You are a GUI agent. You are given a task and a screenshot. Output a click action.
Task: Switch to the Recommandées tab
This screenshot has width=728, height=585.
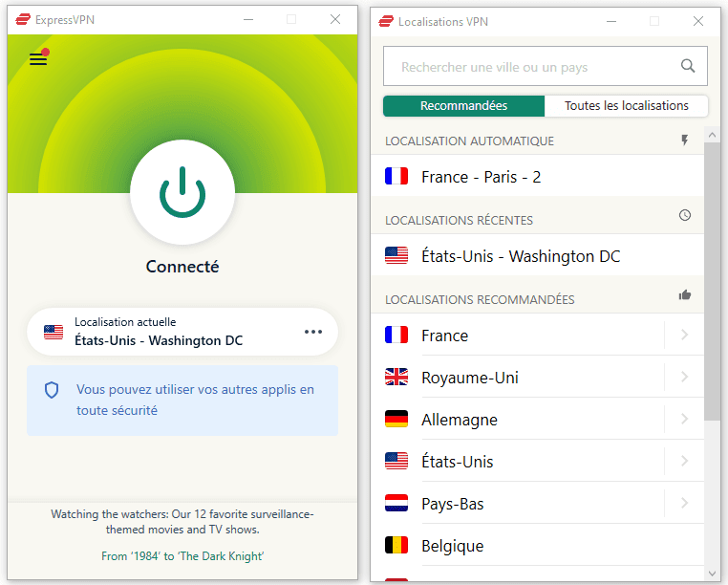click(x=463, y=106)
